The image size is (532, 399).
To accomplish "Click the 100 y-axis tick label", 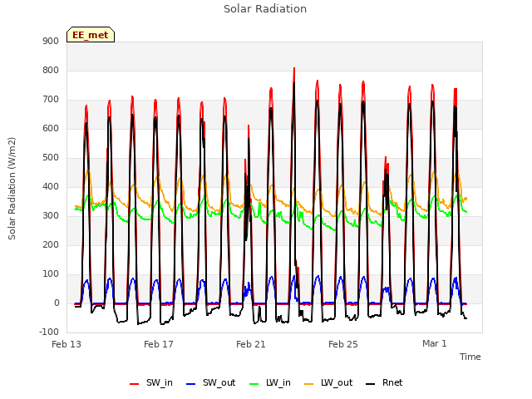I will tap(51, 273).
